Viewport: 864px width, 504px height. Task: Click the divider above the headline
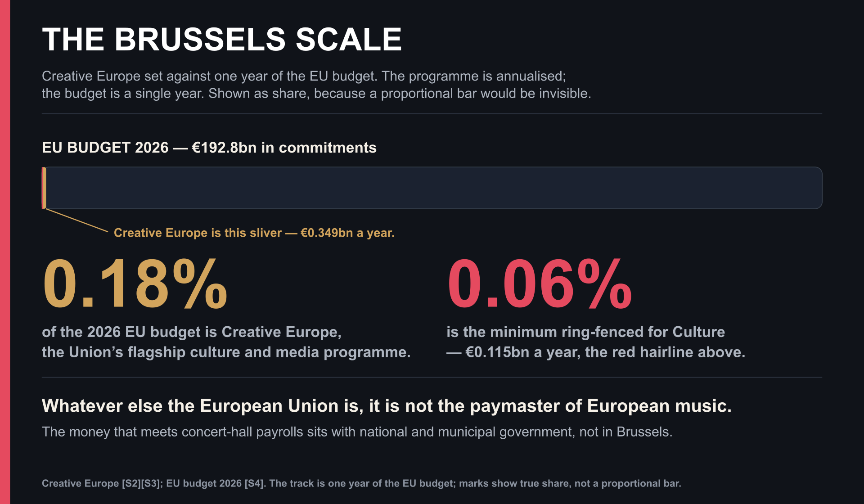click(432, 377)
